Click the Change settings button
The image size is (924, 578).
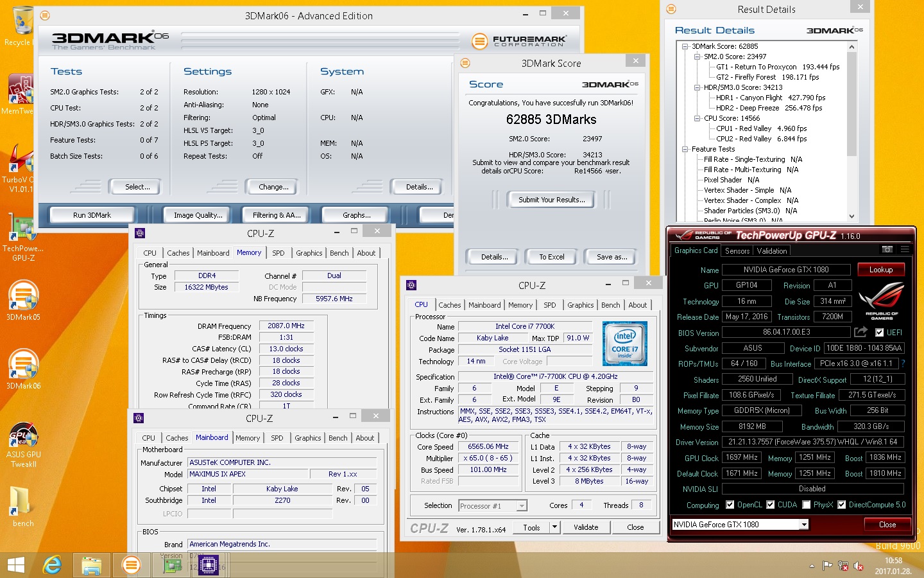(x=273, y=187)
